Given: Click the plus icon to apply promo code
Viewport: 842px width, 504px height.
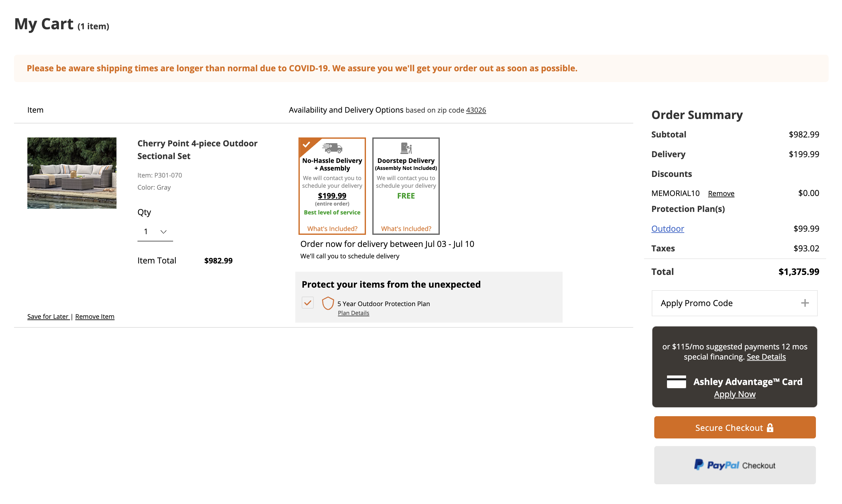Looking at the screenshot, I should (x=804, y=303).
